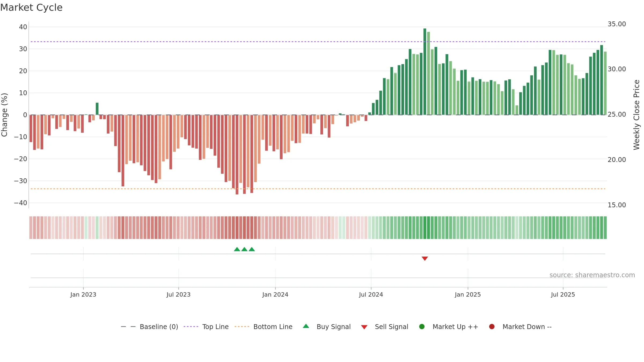Click the 25.00 price axis value
This screenshot has height=362, width=644.
click(x=617, y=114)
